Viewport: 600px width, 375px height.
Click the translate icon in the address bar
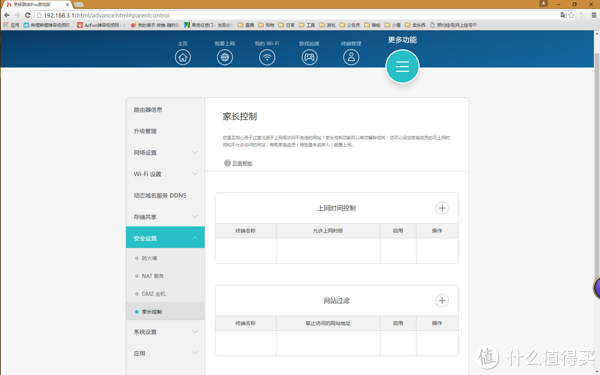pyautogui.click(x=563, y=15)
